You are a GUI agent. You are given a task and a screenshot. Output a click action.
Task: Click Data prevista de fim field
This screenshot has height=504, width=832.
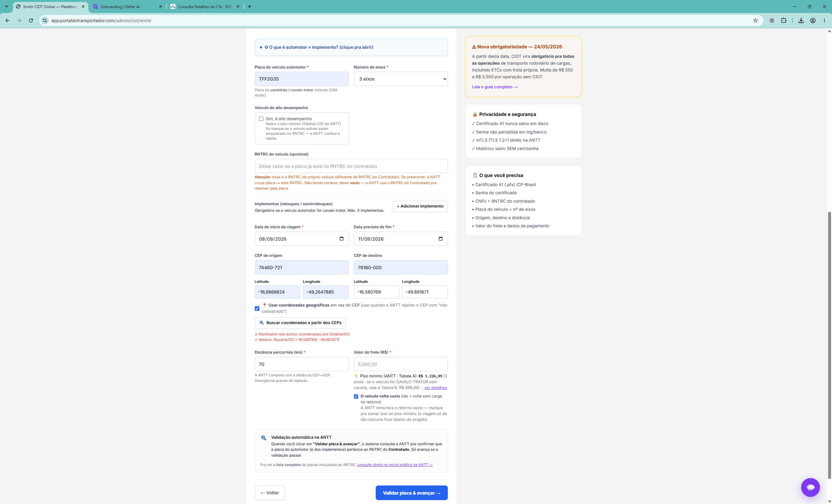tap(400, 238)
